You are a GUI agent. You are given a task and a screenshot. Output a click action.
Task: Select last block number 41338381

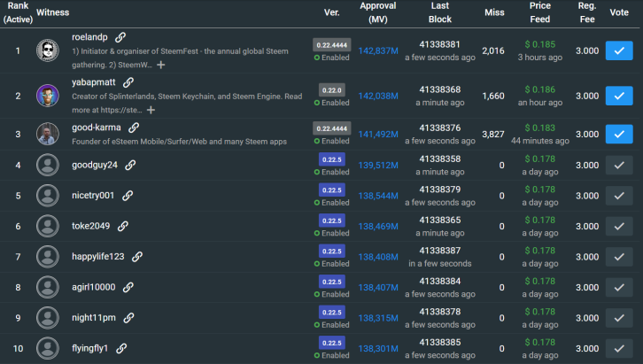click(439, 44)
